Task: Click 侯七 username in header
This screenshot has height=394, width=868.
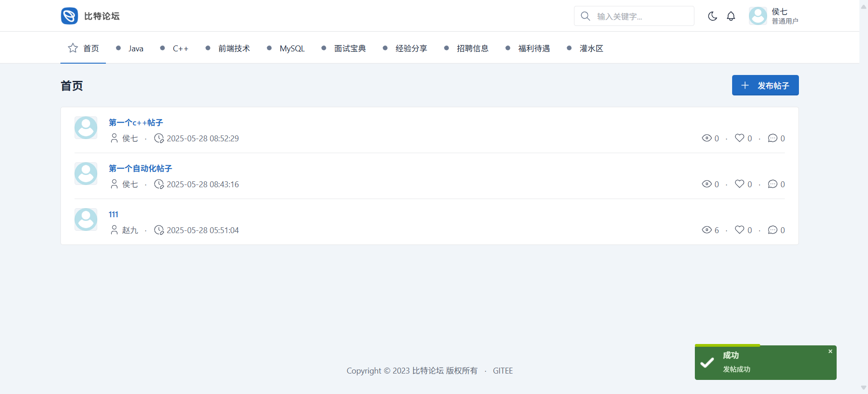Action: pyautogui.click(x=779, y=11)
